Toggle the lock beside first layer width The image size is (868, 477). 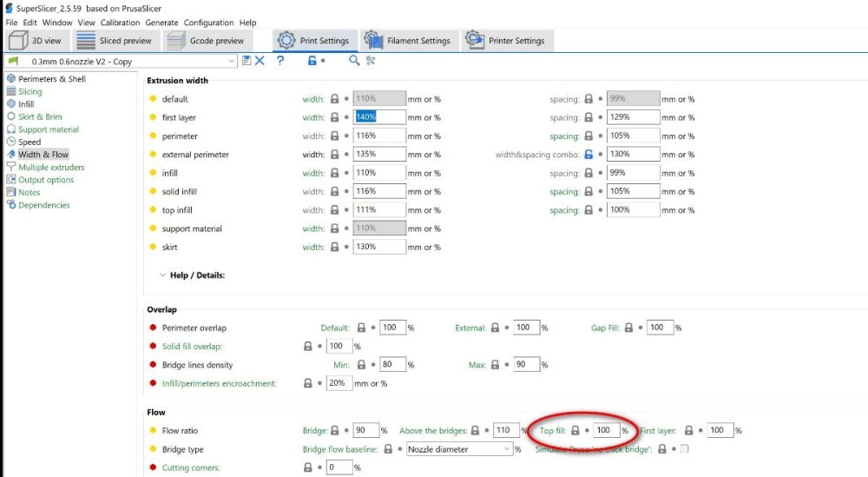pyautogui.click(x=334, y=117)
